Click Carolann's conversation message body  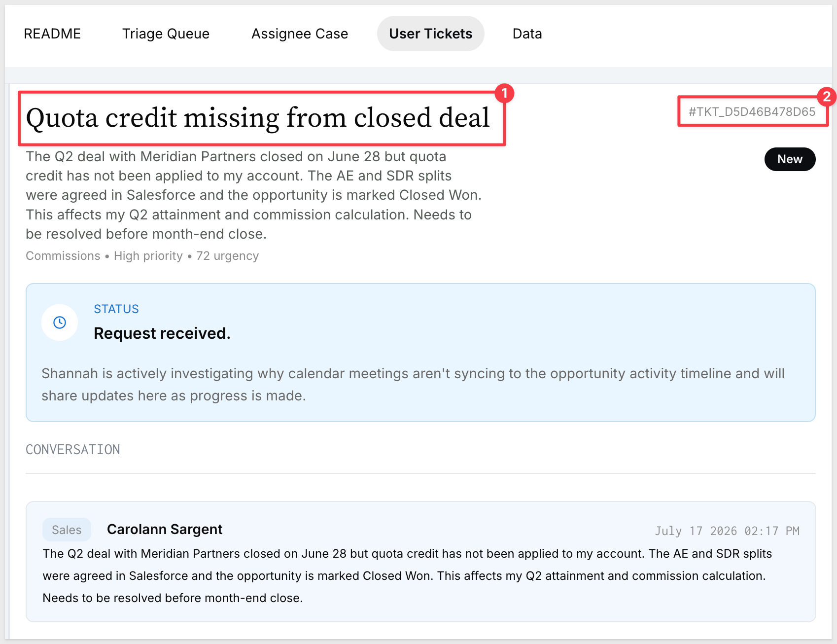pyautogui.click(x=407, y=576)
